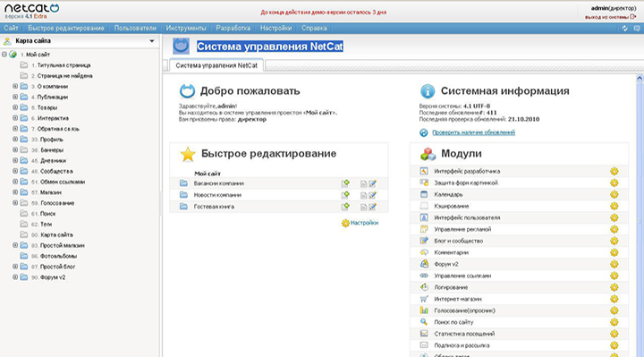Click the add-object icon in Новости компании row

(x=345, y=195)
